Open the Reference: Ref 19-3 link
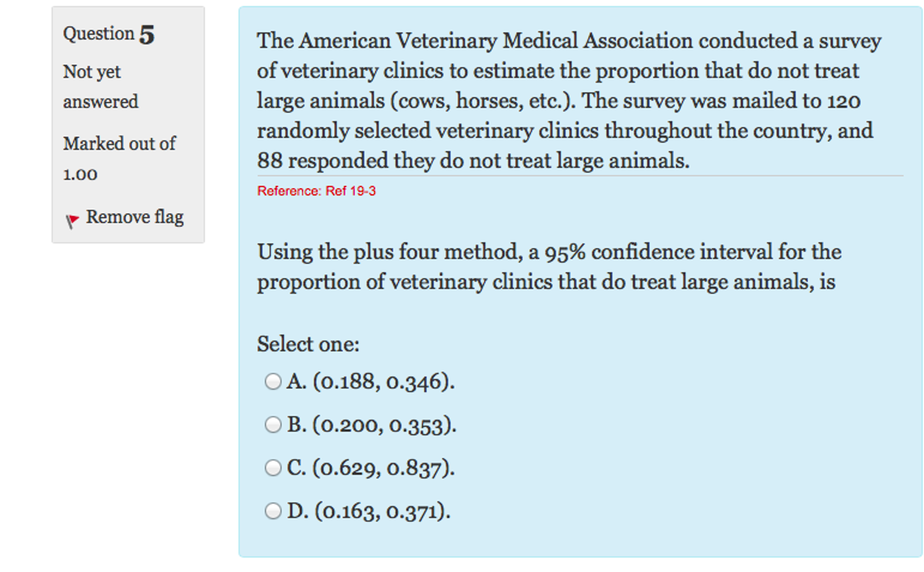Image resolution: width=924 pixels, height=572 pixels. [316, 191]
